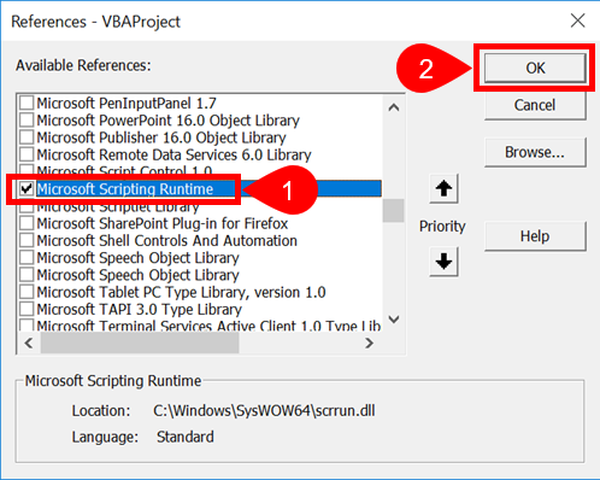Check Microsoft SharePoint Plug-in for Firefox checkbox
This screenshot has width=600, height=480.
click(27, 223)
